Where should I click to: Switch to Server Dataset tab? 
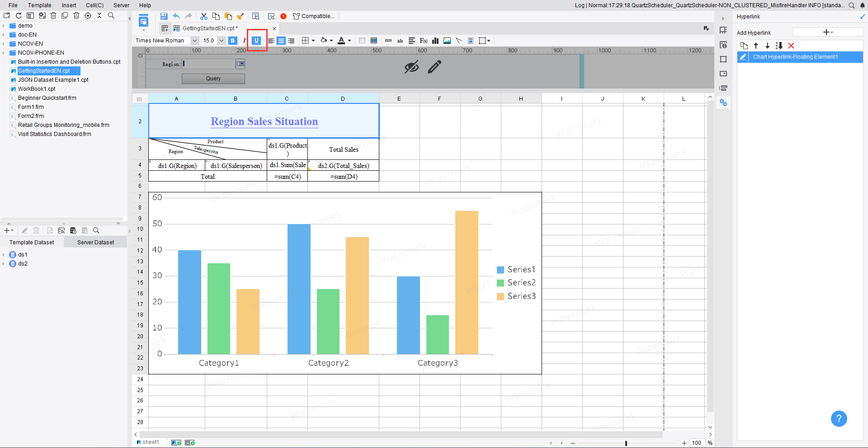95,243
